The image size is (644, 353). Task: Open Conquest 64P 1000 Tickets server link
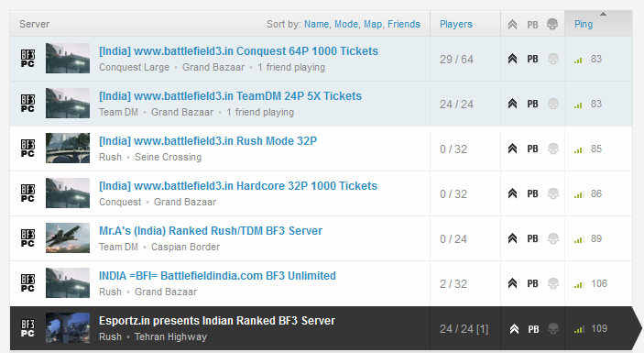pos(238,51)
